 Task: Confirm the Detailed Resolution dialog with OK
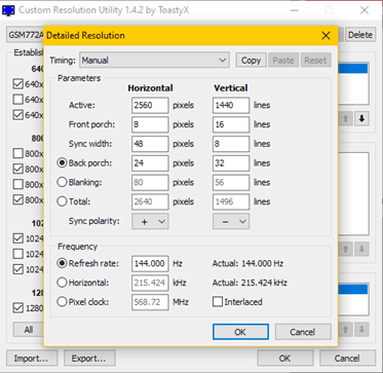[241, 332]
